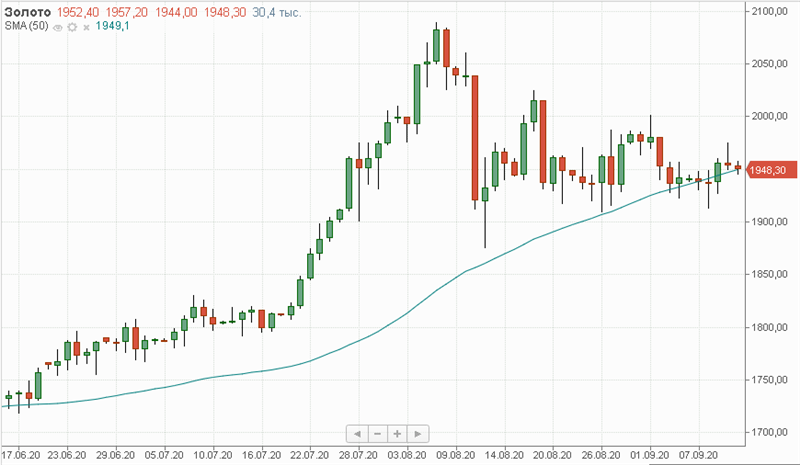Click the 22.07.20 date label
Viewport: 800px width, 465px height.
pyautogui.click(x=310, y=455)
